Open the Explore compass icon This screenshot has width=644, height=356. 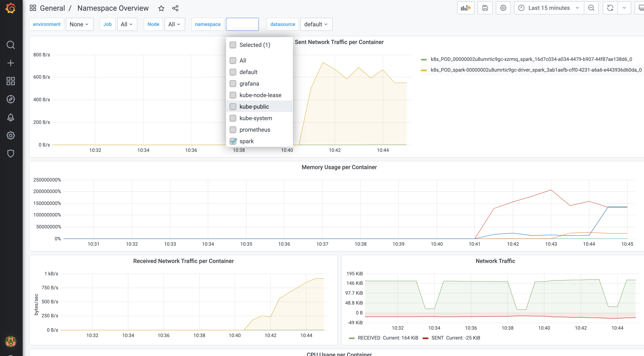point(10,99)
